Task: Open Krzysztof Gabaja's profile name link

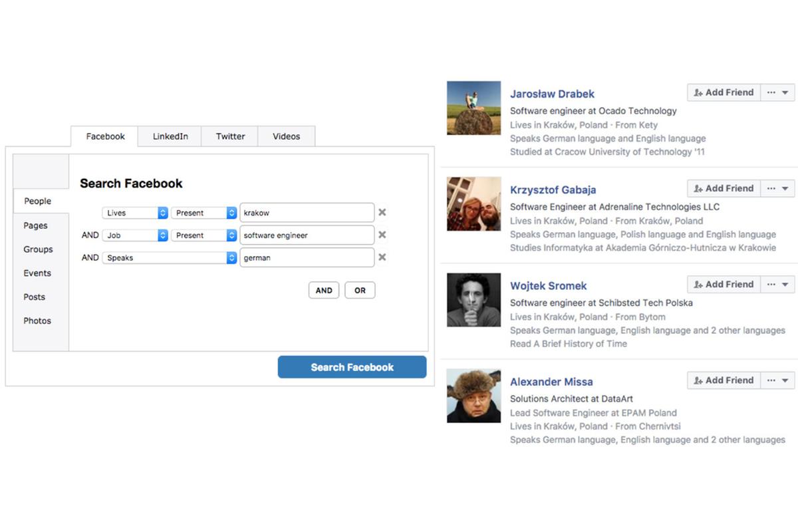Action: (553, 190)
